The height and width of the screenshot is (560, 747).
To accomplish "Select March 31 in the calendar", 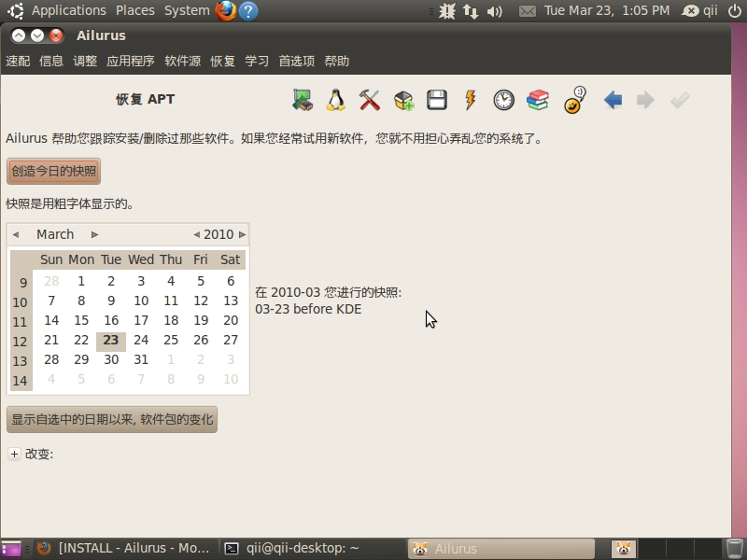I will [141, 360].
